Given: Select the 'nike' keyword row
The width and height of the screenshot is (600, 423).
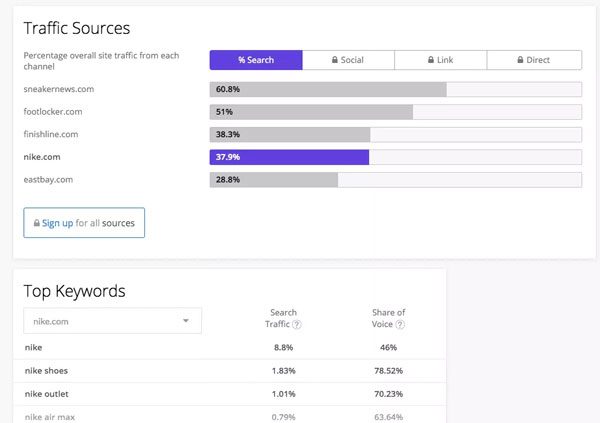Looking at the screenshot, I should click(x=230, y=348).
